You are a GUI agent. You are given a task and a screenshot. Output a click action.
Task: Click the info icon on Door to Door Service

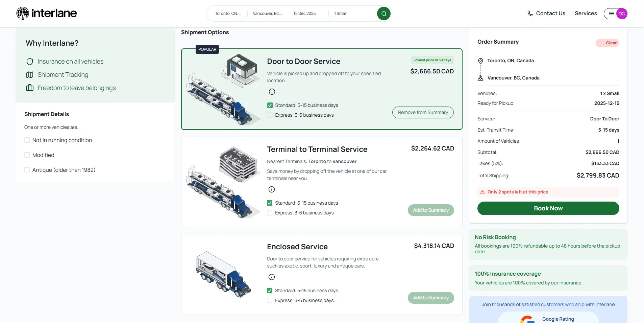[x=272, y=91]
